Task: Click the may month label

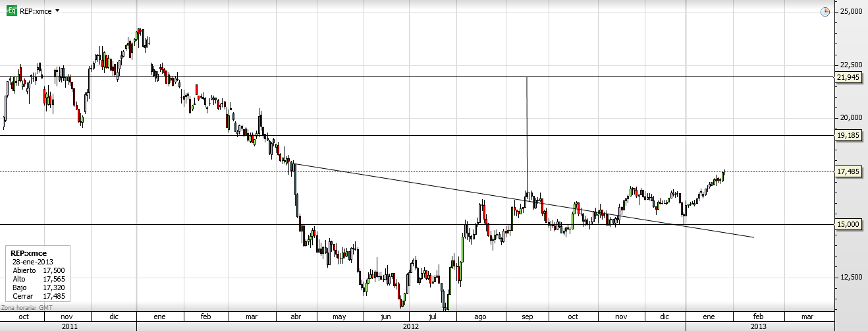Action: click(x=339, y=317)
